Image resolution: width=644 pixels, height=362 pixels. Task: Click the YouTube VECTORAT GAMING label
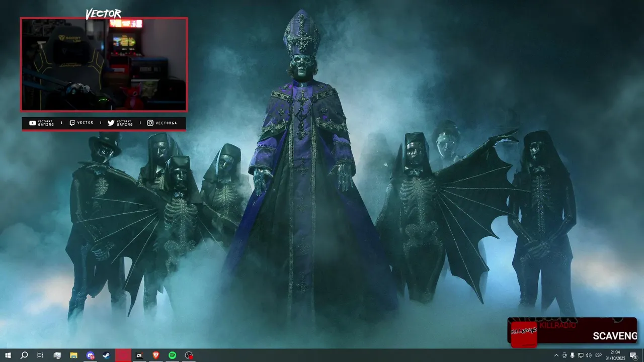pyautogui.click(x=42, y=123)
